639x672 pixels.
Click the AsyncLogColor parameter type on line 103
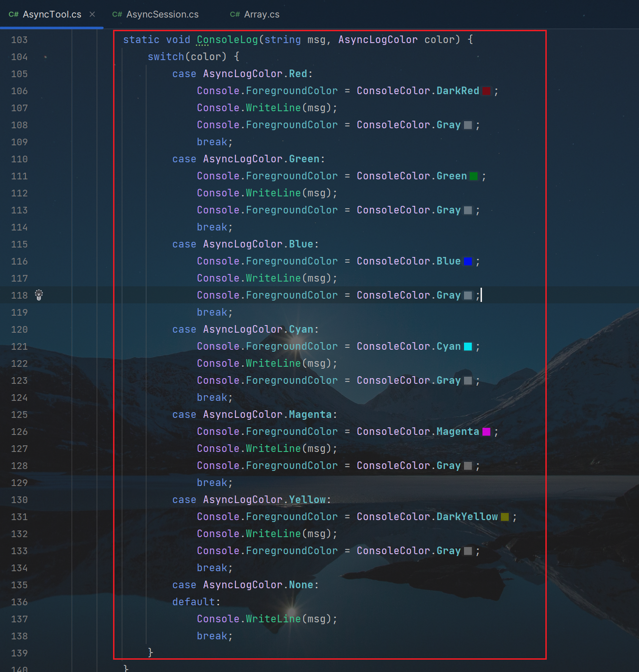[378, 40]
